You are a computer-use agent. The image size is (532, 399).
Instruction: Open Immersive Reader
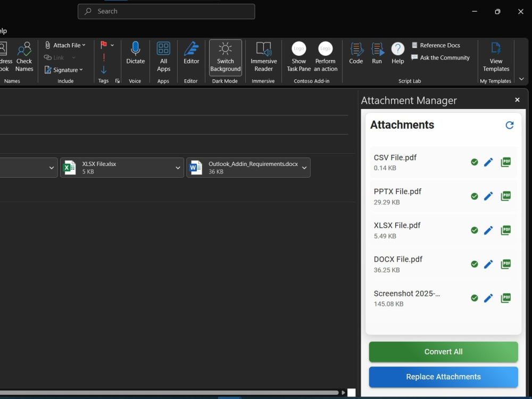[x=264, y=57]
